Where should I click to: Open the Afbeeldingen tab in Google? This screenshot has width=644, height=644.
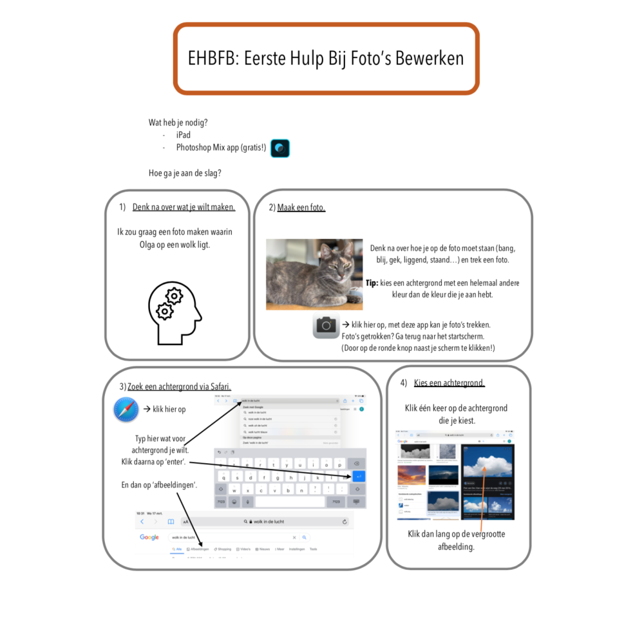pos(198,549)
